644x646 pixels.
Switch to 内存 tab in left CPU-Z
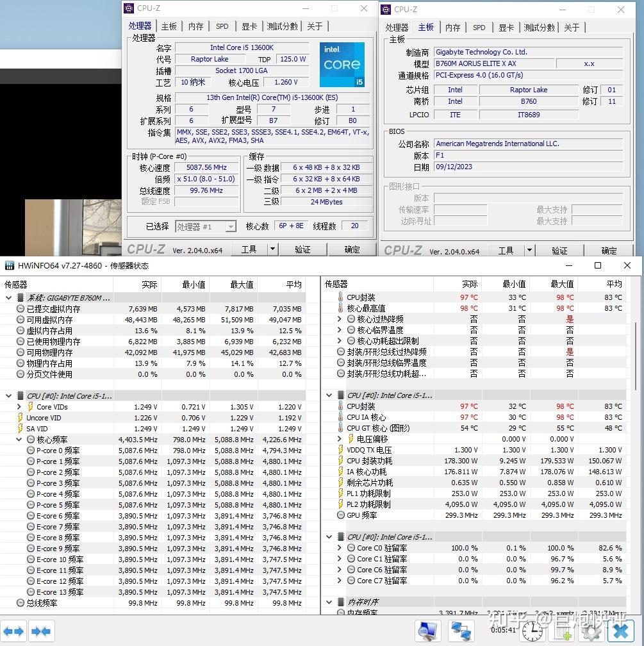pos(195,26)
